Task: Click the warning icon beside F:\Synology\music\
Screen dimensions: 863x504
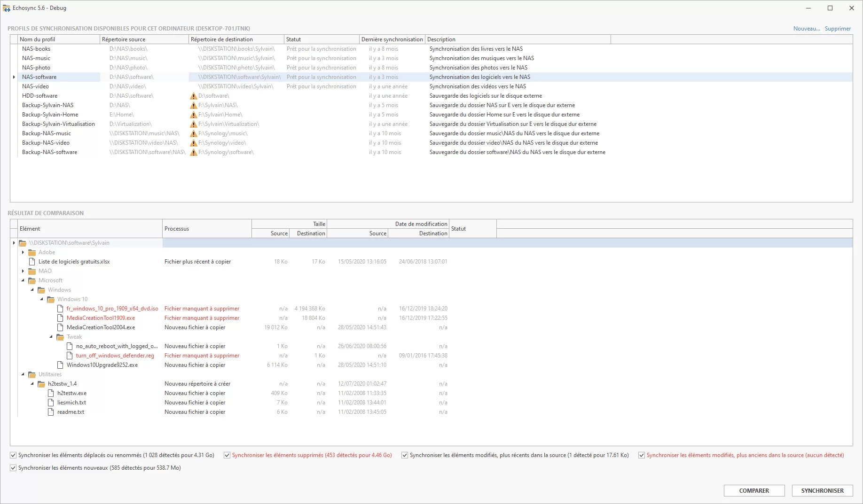Action: pos(194,133)
